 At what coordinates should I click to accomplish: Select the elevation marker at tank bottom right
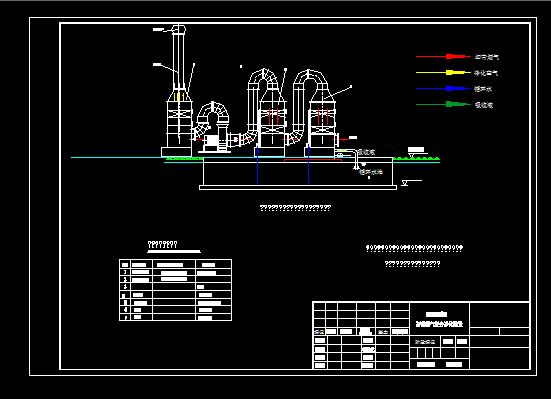411,183
